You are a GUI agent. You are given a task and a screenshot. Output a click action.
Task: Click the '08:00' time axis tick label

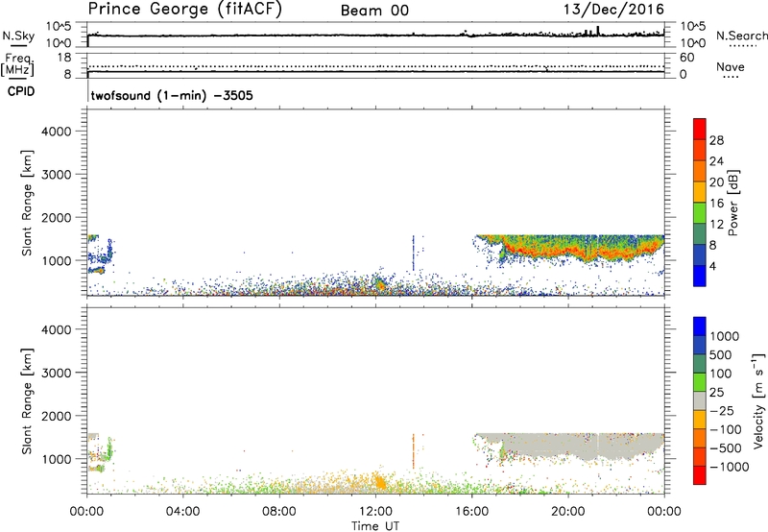coord(279,512)
